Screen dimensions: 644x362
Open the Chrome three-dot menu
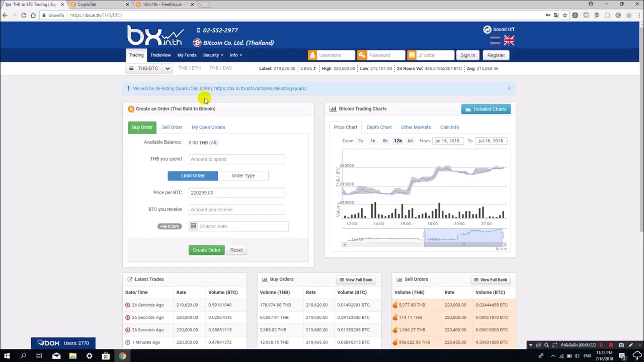(x=638, y=15)
